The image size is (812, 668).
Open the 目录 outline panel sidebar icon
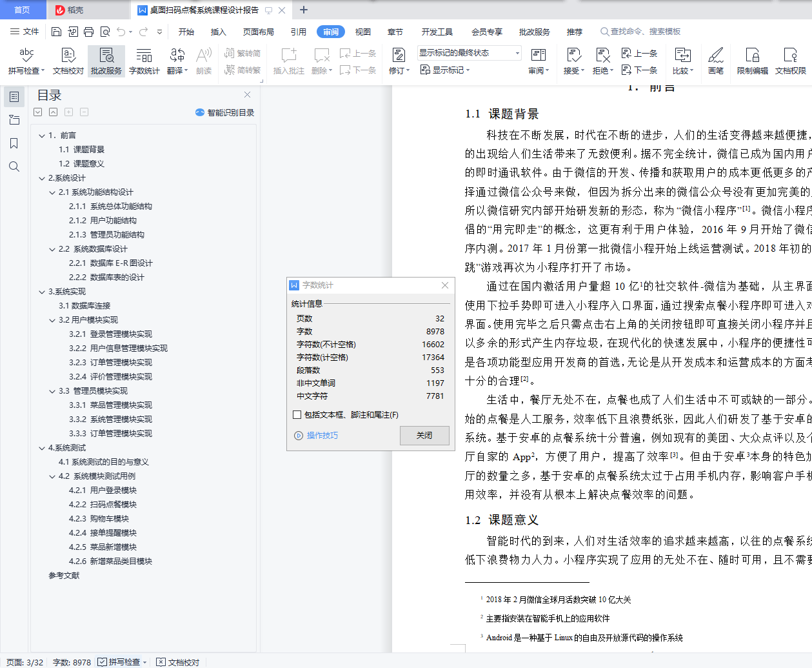pos(14,97)
